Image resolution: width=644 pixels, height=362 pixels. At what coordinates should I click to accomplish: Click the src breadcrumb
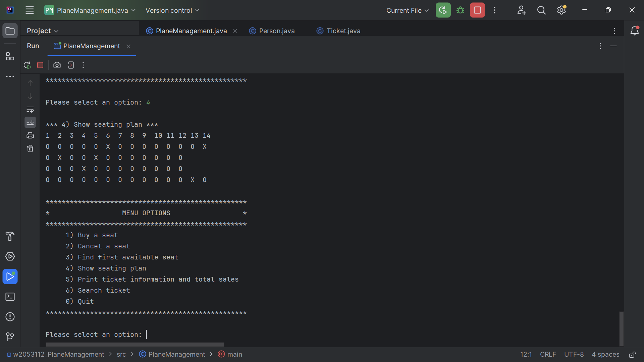(x=121, y=354)
